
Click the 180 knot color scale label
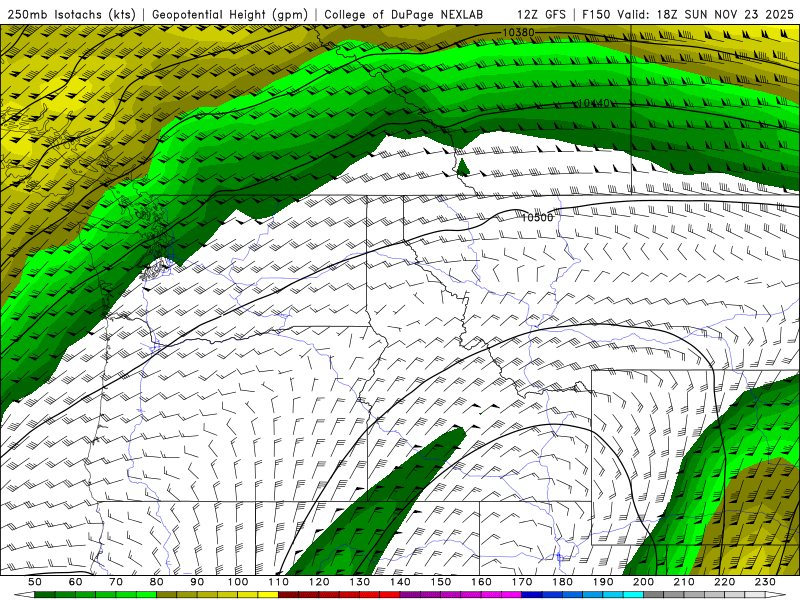tap(562, 582)
